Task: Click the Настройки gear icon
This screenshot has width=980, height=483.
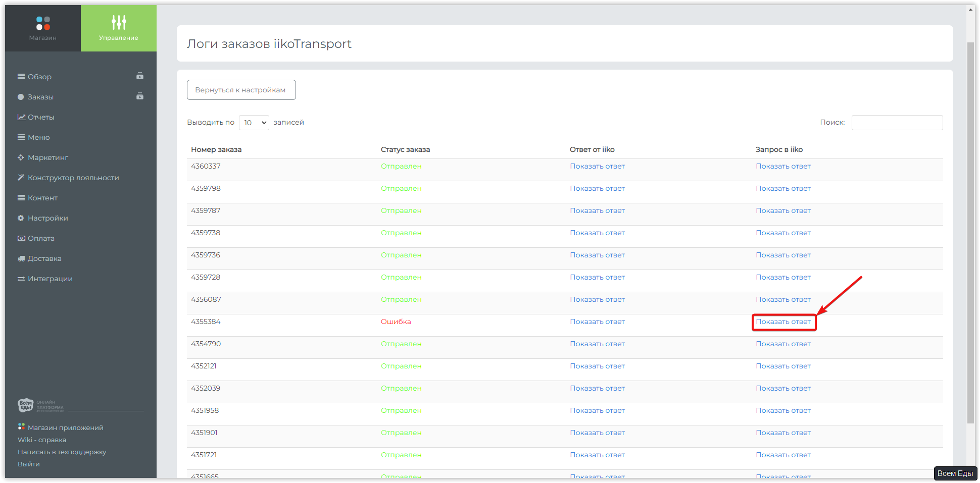Action: tap(21, 218)
